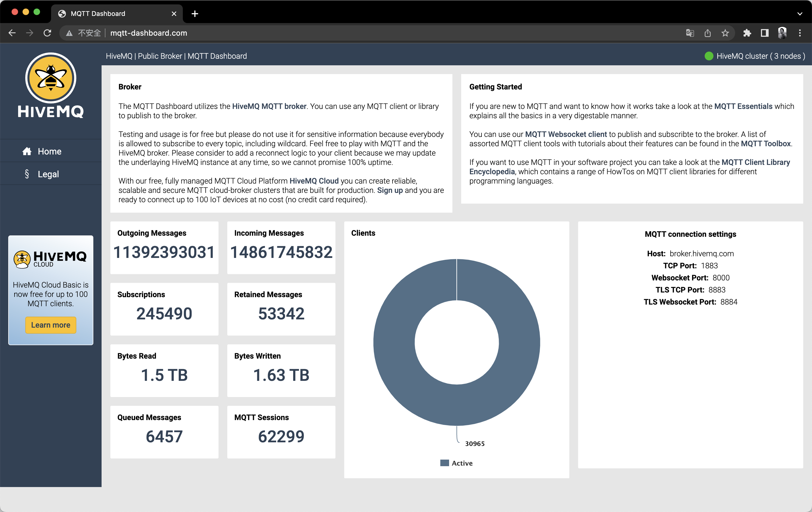Screen dimensions: 812x512
Task: Click the HiveMQ cluster (3 nodes) text
Action: (761, 56)
